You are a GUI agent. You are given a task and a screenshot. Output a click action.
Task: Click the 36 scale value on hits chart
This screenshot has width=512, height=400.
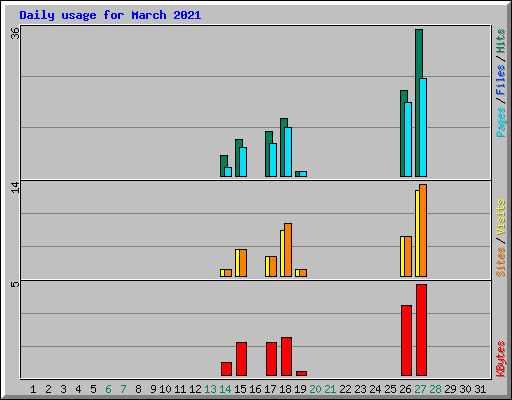[15, 33]
